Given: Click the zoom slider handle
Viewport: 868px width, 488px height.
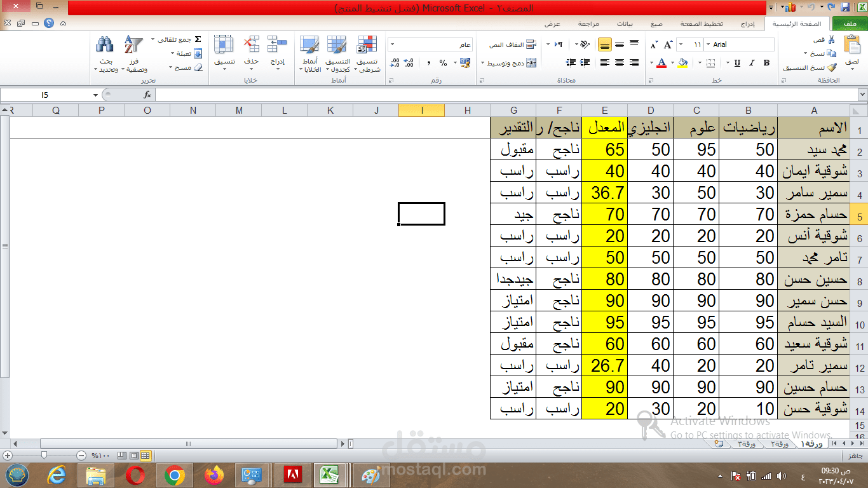Looking at the screenshot, I should point(43,456).
